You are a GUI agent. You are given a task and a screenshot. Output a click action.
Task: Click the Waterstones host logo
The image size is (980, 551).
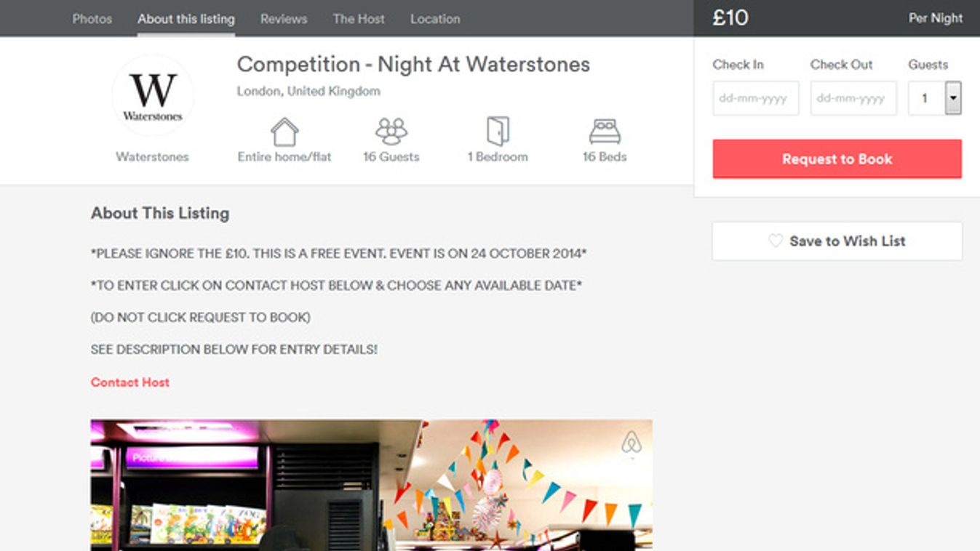pos(153,96)
